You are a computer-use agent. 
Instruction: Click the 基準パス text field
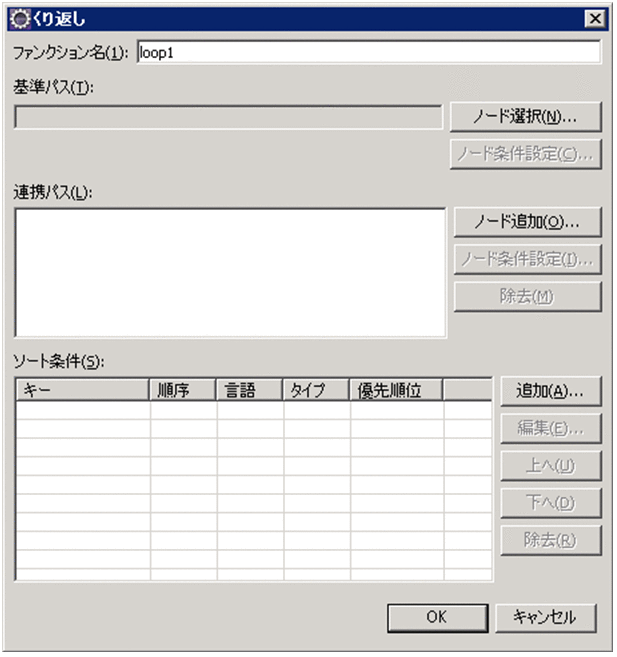coord(228,117)
